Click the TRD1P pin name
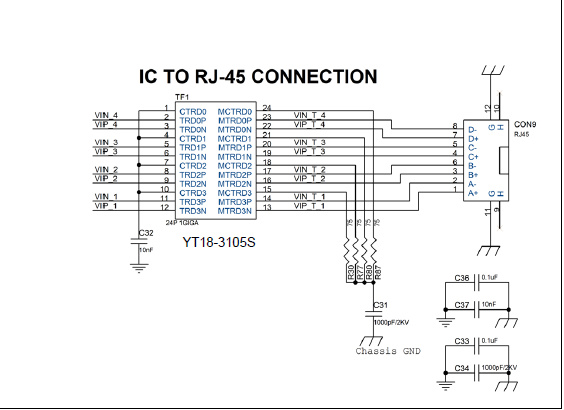 point(193,148)
